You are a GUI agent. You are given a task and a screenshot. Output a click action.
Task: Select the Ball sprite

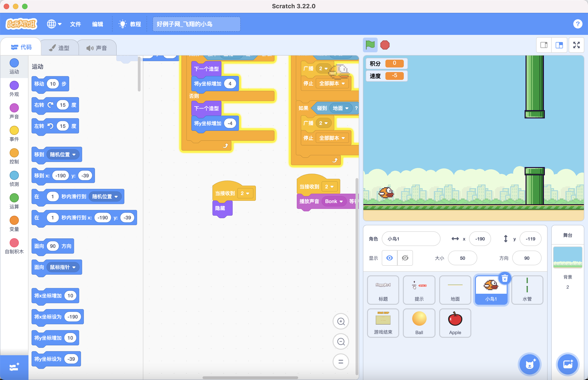419,323
